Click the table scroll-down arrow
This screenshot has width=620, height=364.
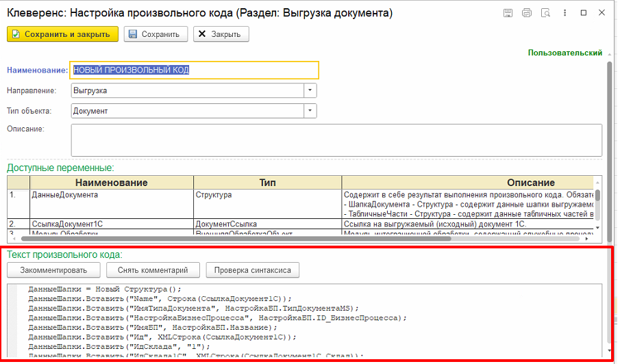(x=597, y=228)
